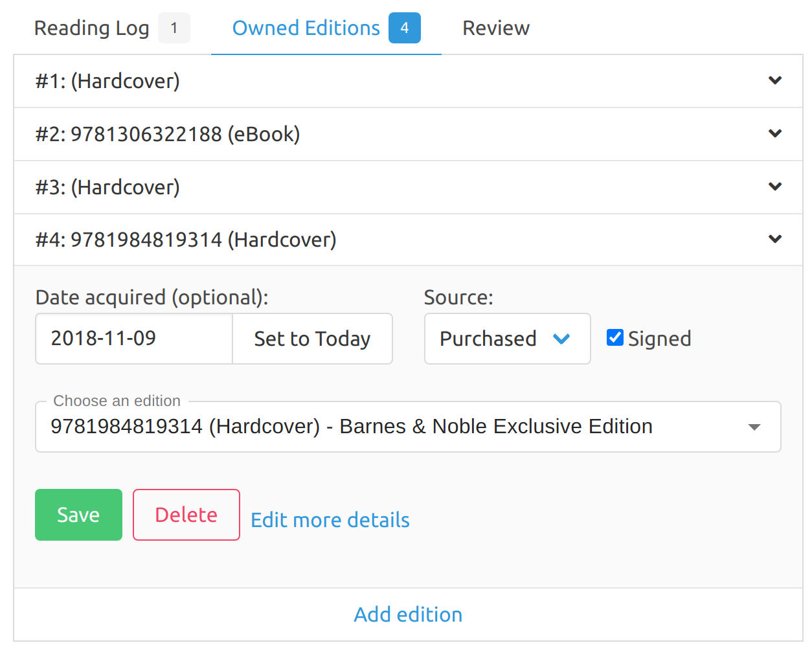This screenshot has width=812, height=654.
Task: Uncheck the Signed checkbox
Action: click(615, 338)
